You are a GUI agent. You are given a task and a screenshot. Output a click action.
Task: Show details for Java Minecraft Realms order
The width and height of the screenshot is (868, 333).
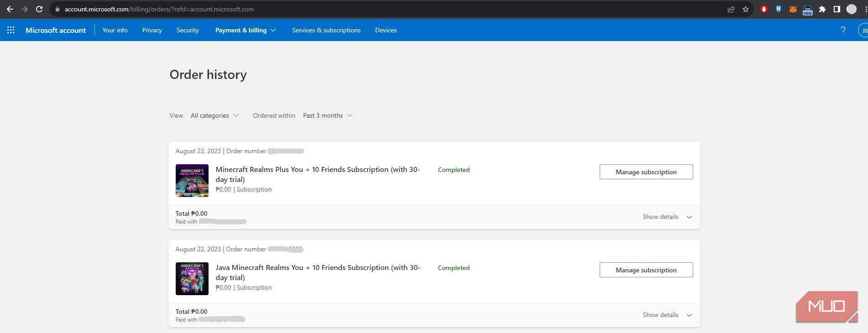click(667, 315)
